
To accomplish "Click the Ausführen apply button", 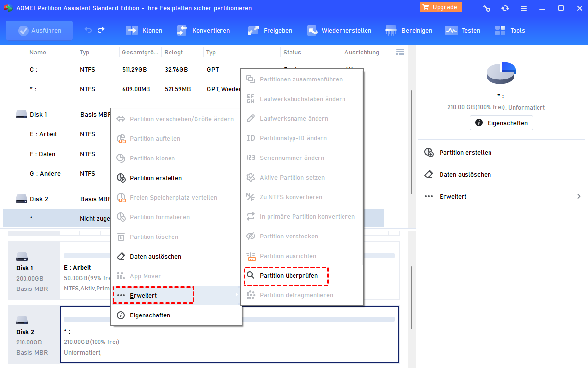I will 39,30.
